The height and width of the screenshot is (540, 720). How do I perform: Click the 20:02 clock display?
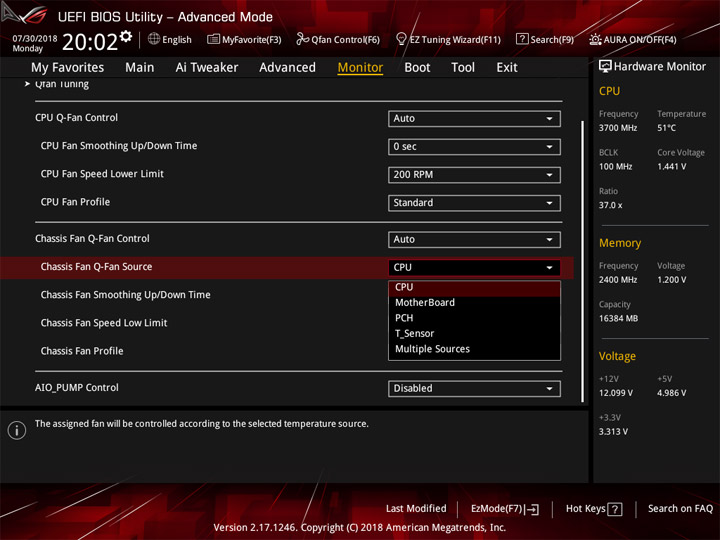coord(90,42)
